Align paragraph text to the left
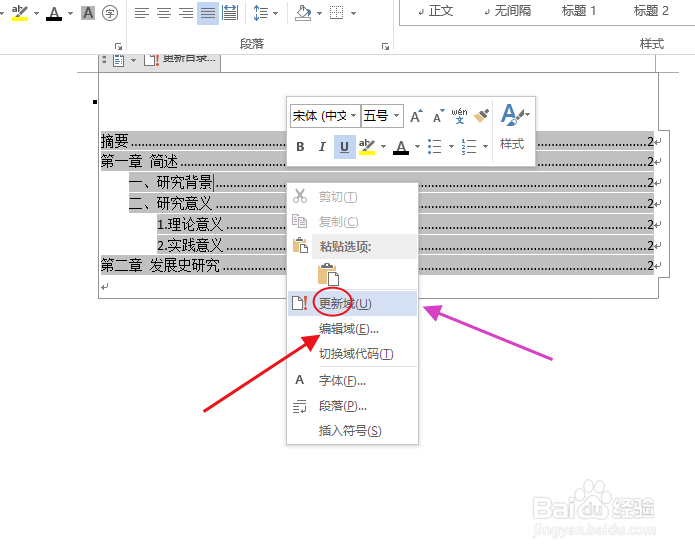Viewport: 695px width, 554px height. (142, 13)
